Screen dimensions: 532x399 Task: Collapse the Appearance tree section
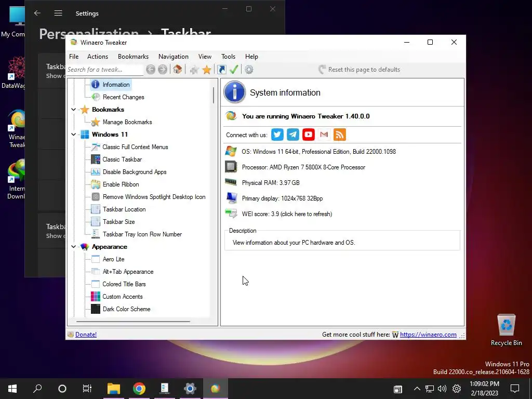click(73, 247)
